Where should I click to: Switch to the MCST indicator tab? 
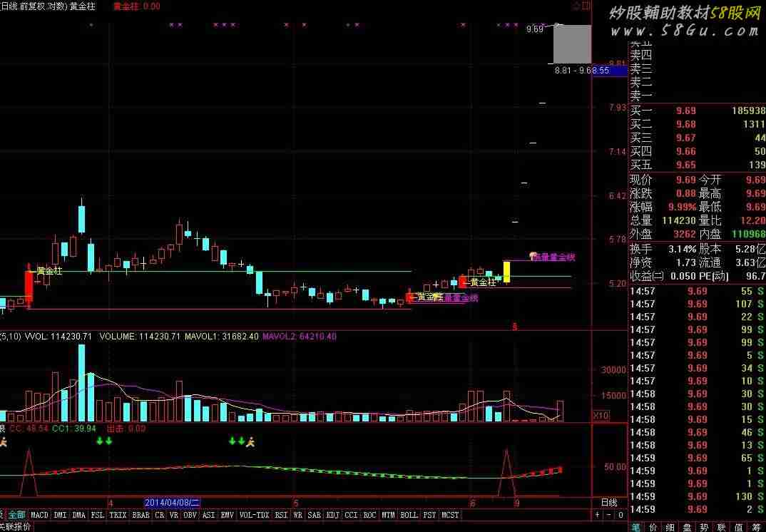click(450, 515)
